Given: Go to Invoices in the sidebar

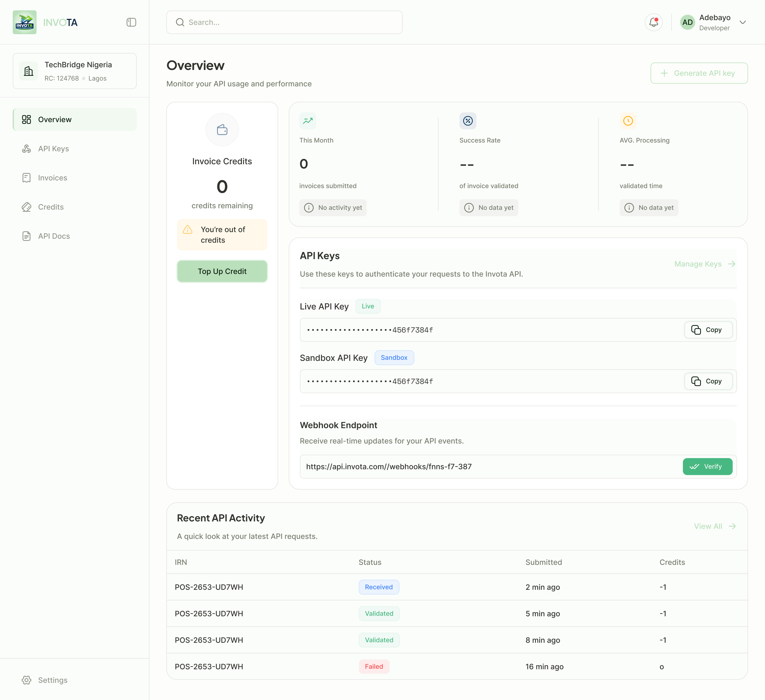Looking at the screenshot, I should point(75,178).
